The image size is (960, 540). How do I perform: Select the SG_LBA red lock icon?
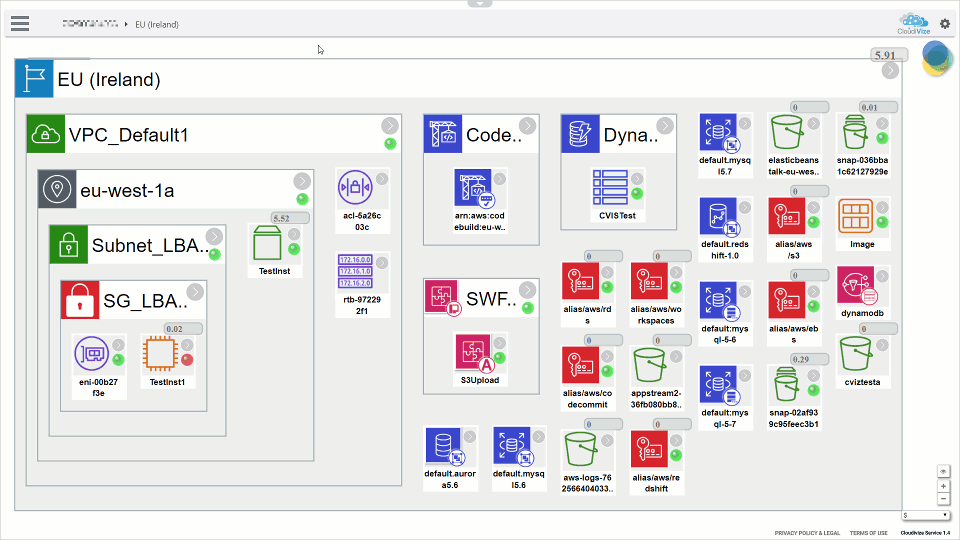[x=80, y=300]
